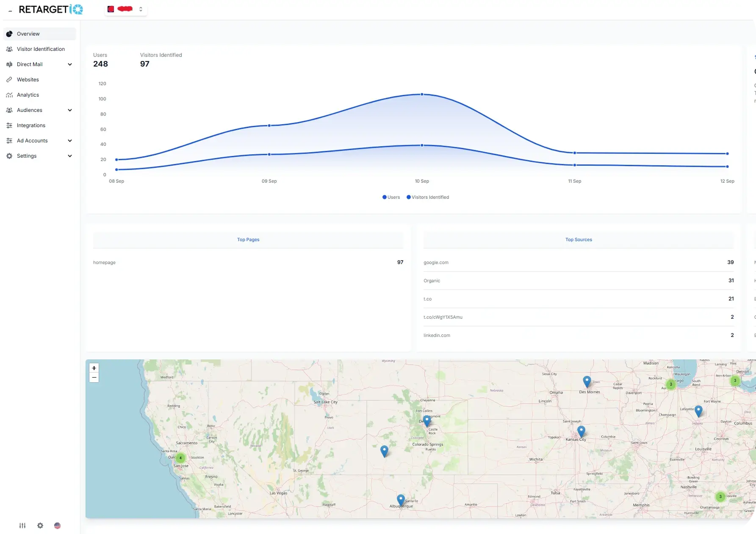The height and width of the screenshot is (534, 756).
Task: Toggle the Users series in chart legend
Action: (x=391, y=197)
